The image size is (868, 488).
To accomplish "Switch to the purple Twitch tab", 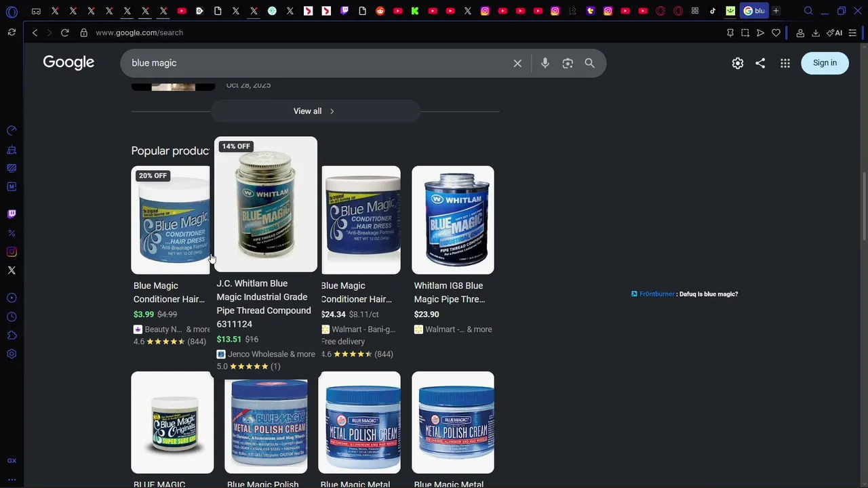I will (x=344, y=11).
